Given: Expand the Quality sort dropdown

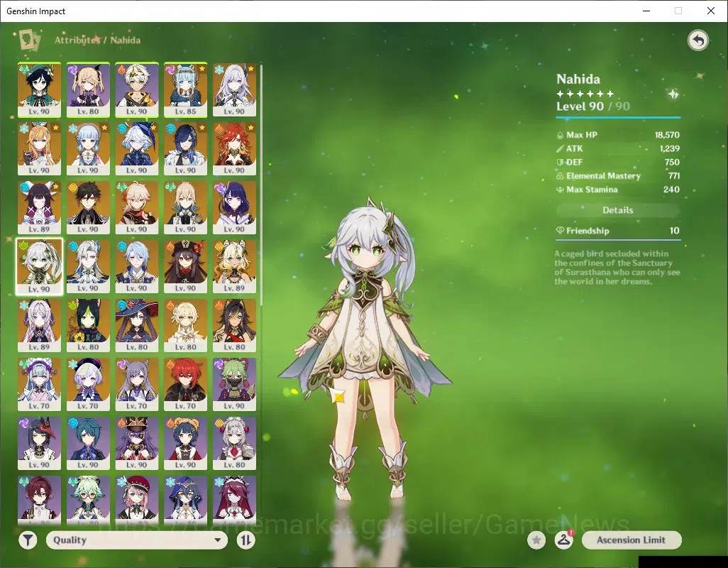Looking at the screenshot, I should click(x=137, y=540).
